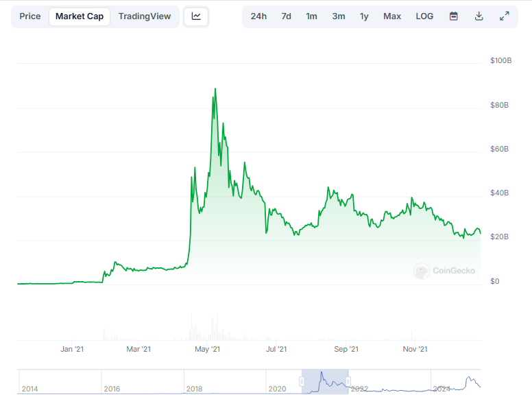The image size is (532, 399).
Task: Click the 2018 label in navigator
Action: point(194,389)
